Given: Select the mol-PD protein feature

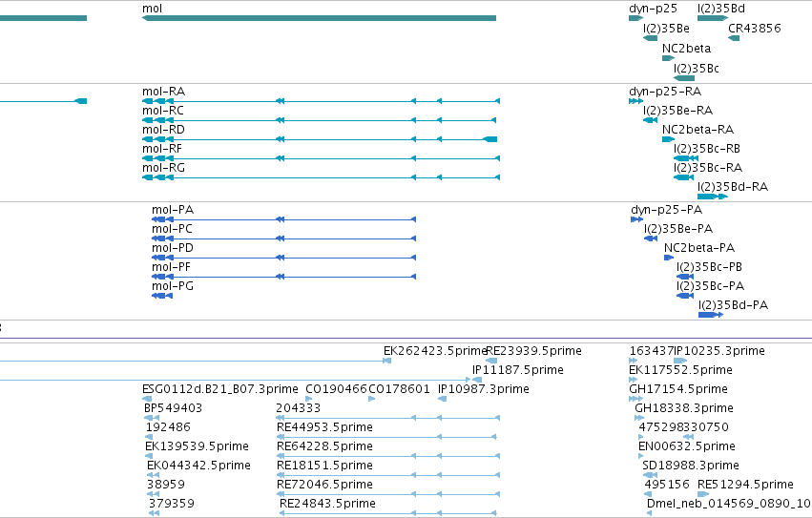Looking at the screenshot, I should coord(283,258).
